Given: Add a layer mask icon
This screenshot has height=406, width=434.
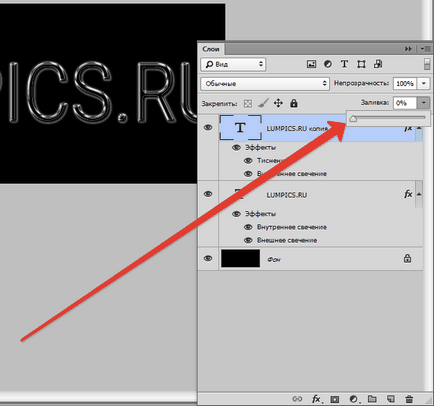Looking at the screenshot, I should [x=335, y=399].
